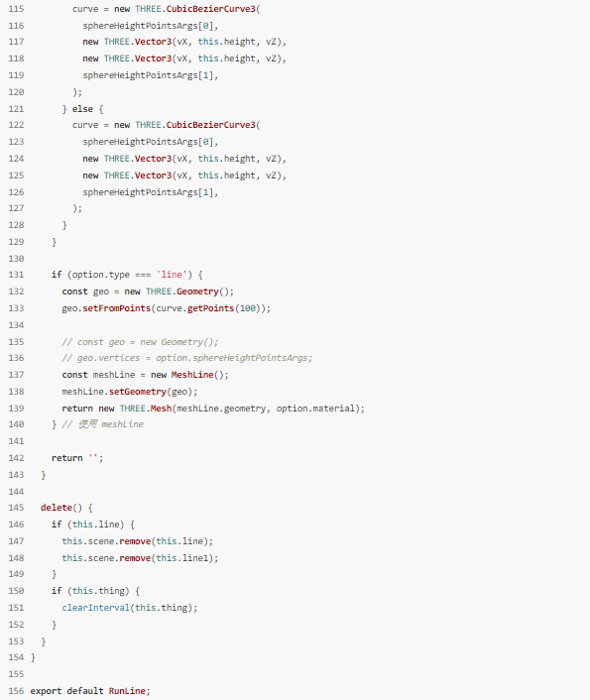Click the delete() method name
Screen dimensions: 590x700
(57, 508)
